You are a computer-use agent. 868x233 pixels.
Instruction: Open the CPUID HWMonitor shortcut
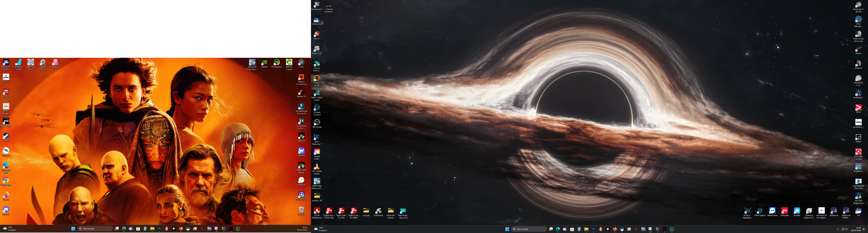(317, 213)
